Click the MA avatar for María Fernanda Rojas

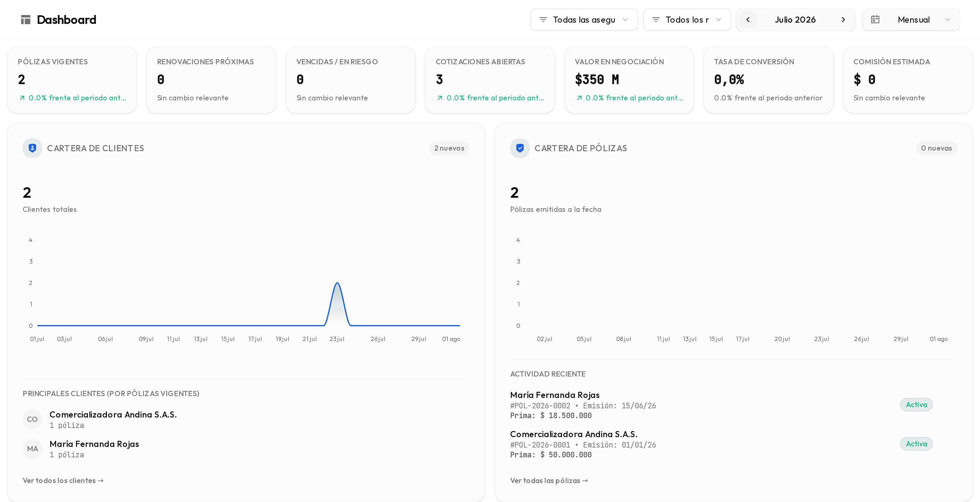[x=32, y=449]
